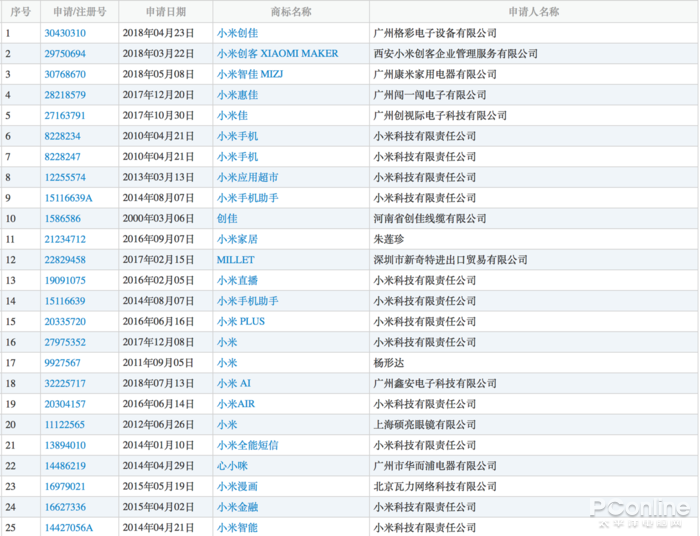Open registration number 22829458

pos(65,260)
